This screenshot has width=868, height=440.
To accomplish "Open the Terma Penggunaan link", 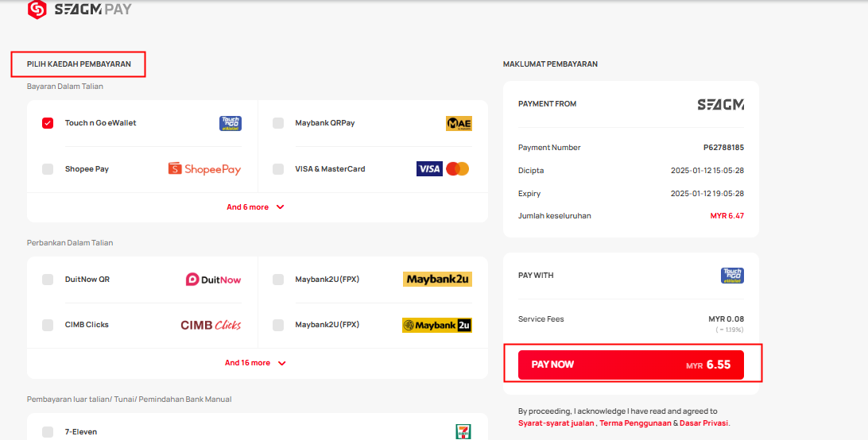I will click(635, 423).
